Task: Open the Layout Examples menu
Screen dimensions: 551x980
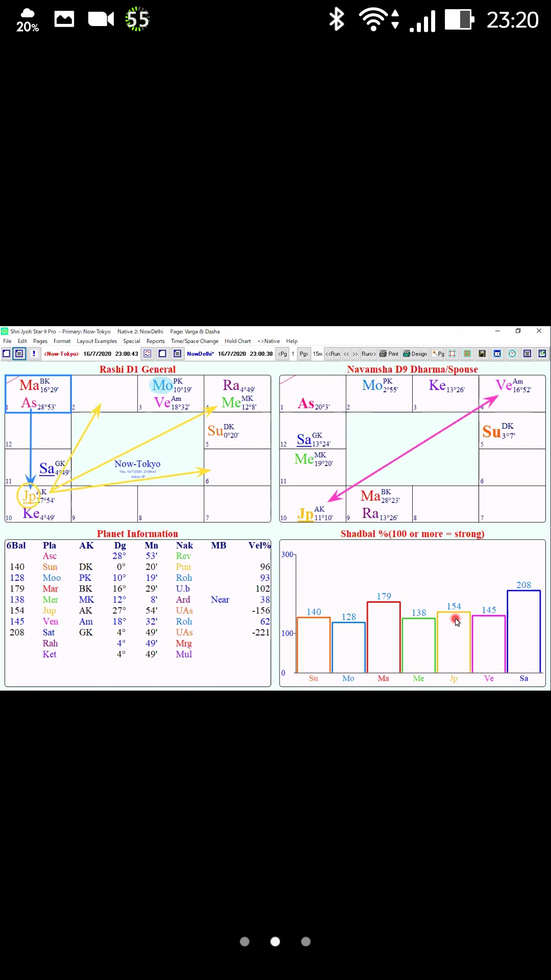Action: pos(96,341)
